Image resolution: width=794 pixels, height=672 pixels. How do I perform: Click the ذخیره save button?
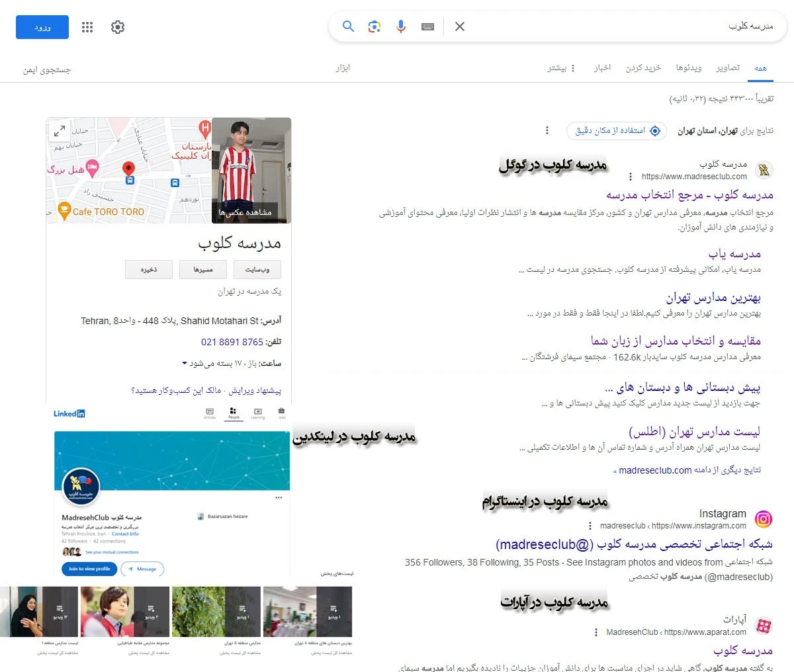coord(149,269)
